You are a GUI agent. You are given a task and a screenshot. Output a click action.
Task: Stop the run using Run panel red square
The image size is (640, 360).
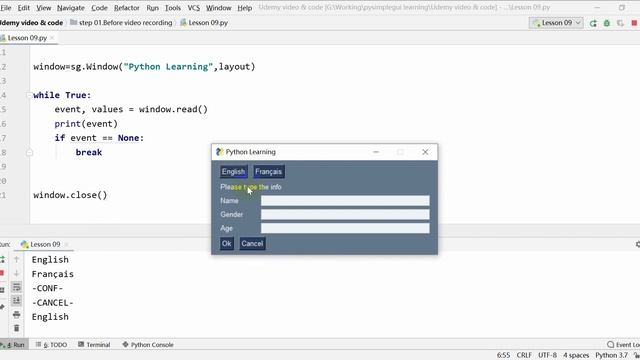pyautogui.click(x=2, y=273)
